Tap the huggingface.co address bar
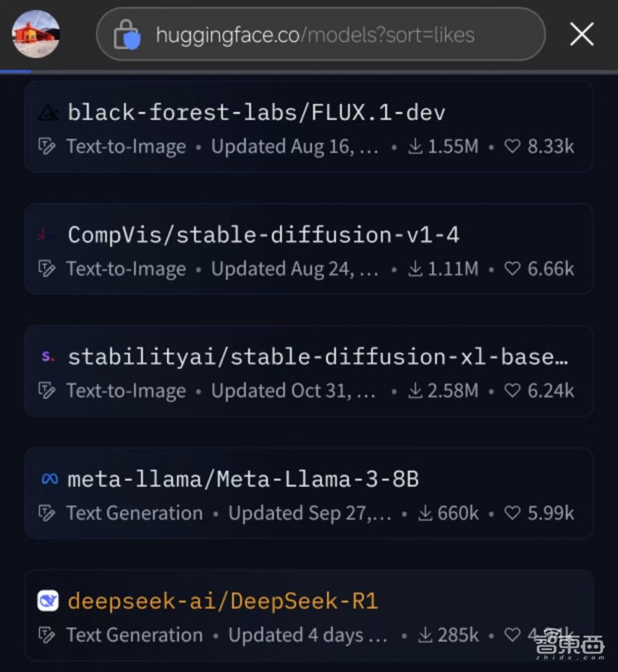618x672 pixels. [x=320, y=34]
